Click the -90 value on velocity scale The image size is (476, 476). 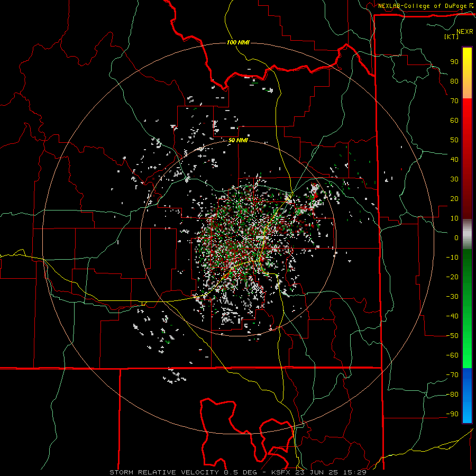coord(452,414)
